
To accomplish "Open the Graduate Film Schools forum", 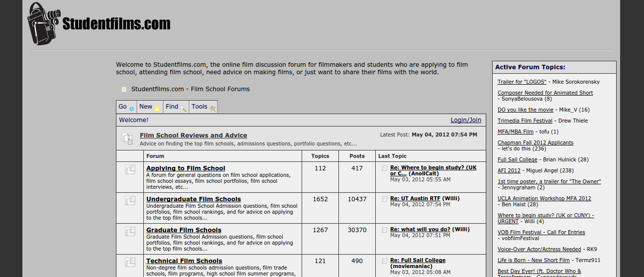I will (x=184, y=230).
